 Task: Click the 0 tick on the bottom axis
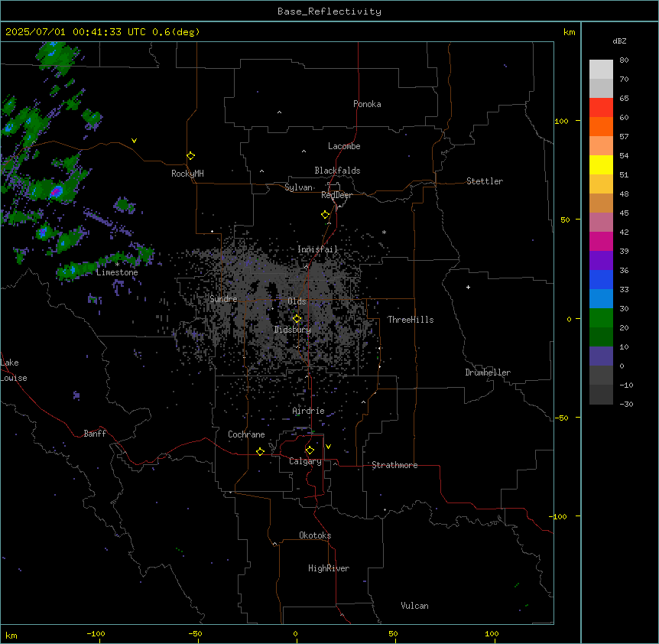(x=295, y=633)
